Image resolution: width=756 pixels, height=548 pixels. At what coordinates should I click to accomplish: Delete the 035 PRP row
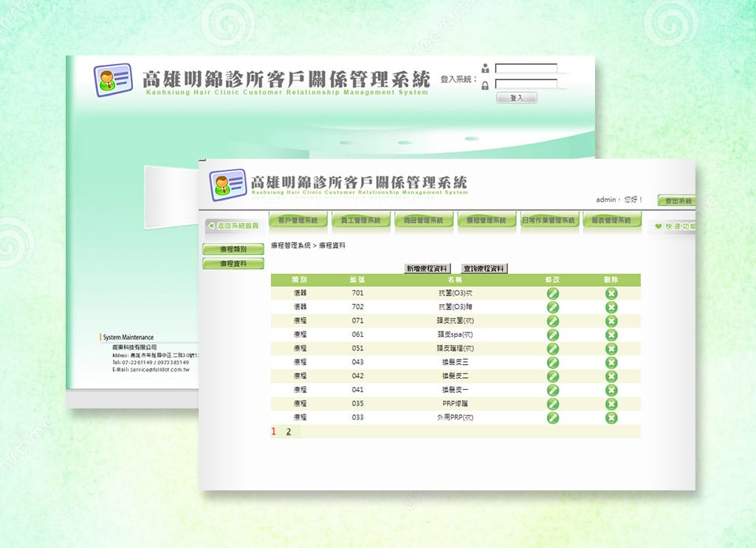611,404
